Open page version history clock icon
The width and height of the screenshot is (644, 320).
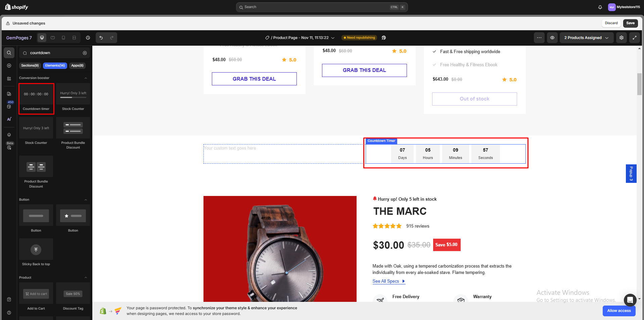pos(88,38)
